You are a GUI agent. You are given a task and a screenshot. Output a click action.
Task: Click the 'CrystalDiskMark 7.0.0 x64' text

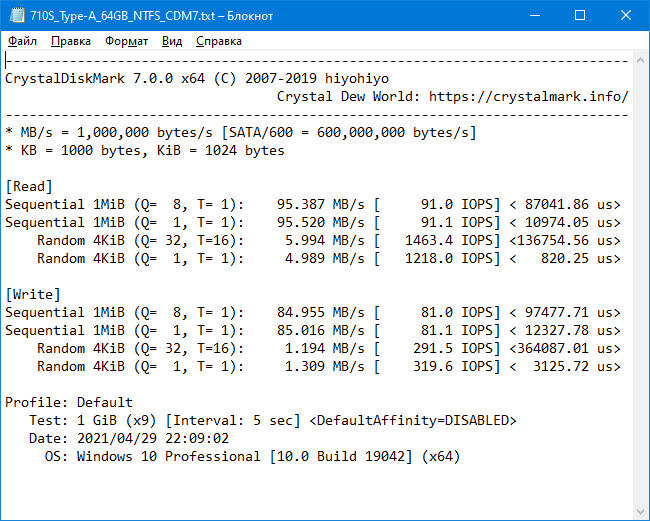point(105,78)
